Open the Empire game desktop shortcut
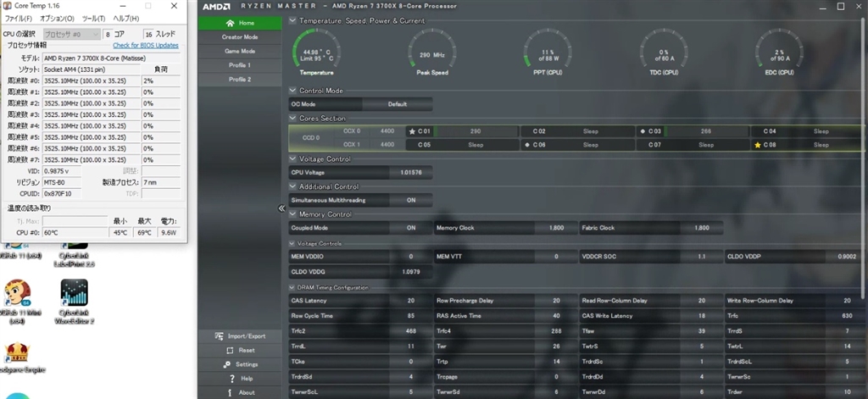This screenshot has width=868, height=399. [18, 357]
